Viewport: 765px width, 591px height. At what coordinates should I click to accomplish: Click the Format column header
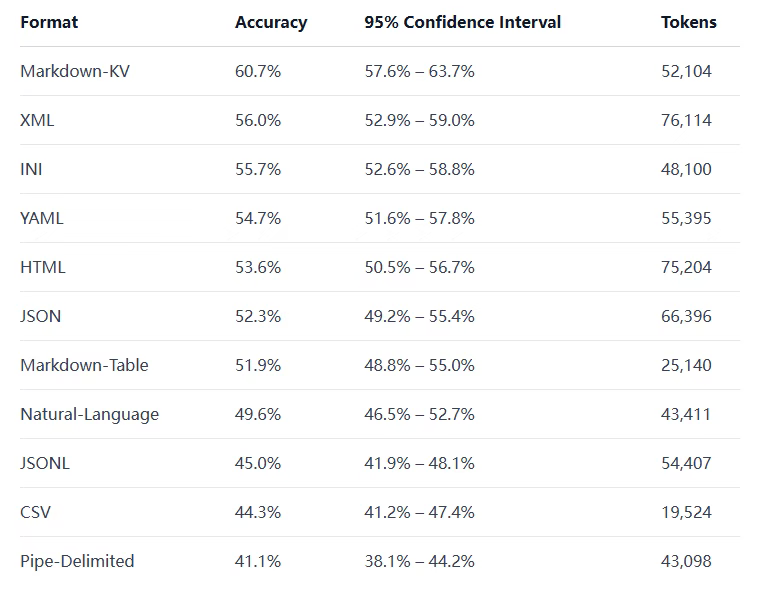pos(49,22)
